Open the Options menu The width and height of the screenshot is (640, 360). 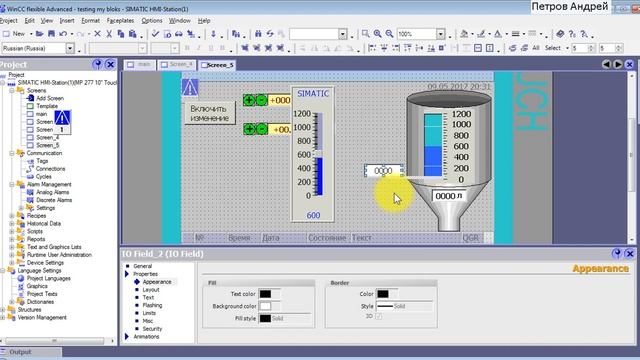(x=152, y=20)
